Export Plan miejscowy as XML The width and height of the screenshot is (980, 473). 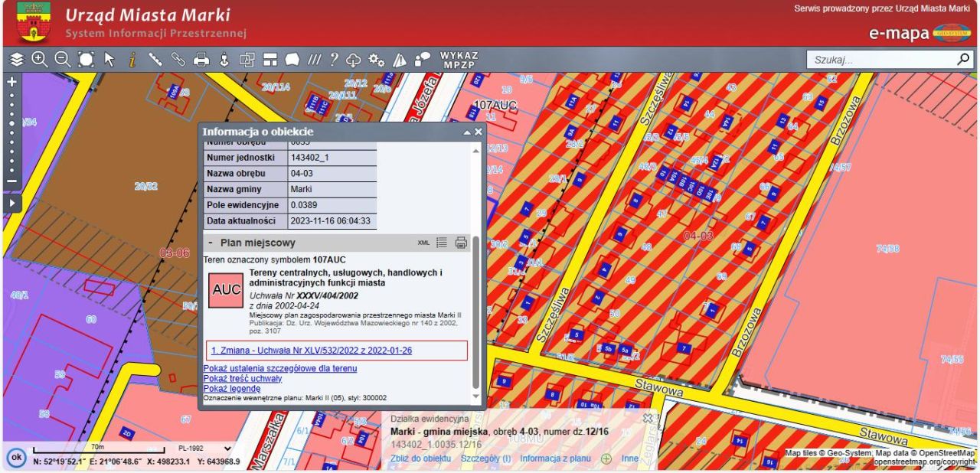coord(423,243)
